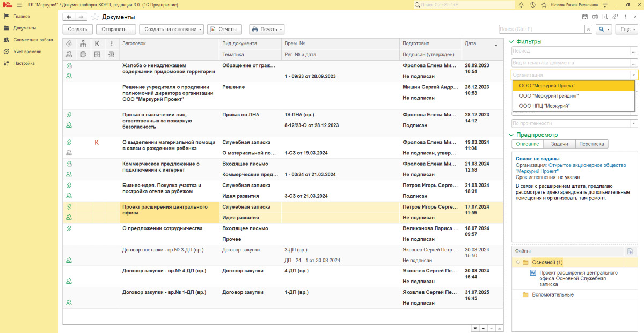Screen dimensions: 644x333
Task: Open Совместная работа in the sidebar
Action: 33,40
